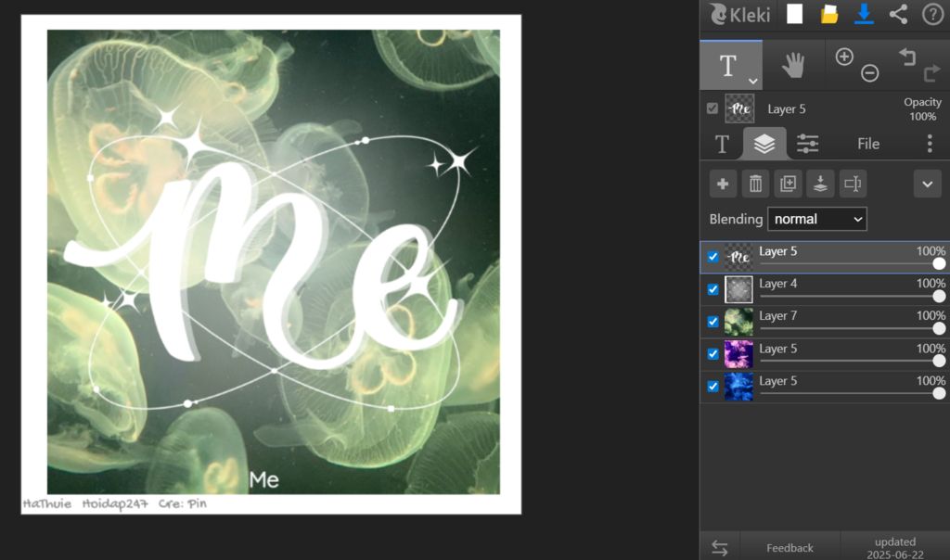Select the Me text layer thumbnail

(x=738, y=258)
